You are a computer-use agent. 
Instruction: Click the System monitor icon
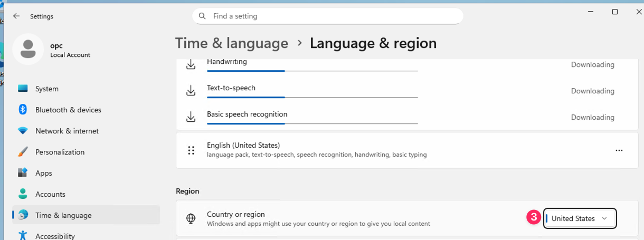pos(23,89)
